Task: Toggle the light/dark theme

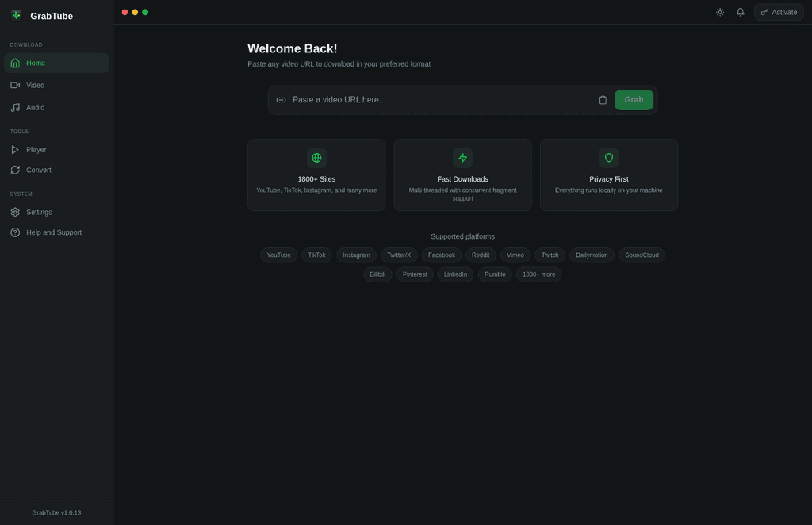Action: [719, 12]
